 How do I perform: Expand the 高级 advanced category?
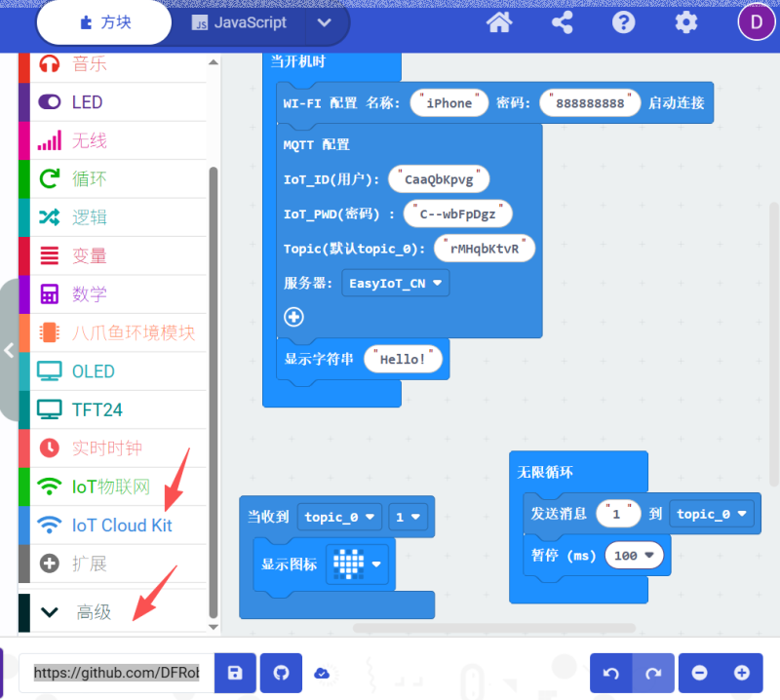(x=94, y=612)
